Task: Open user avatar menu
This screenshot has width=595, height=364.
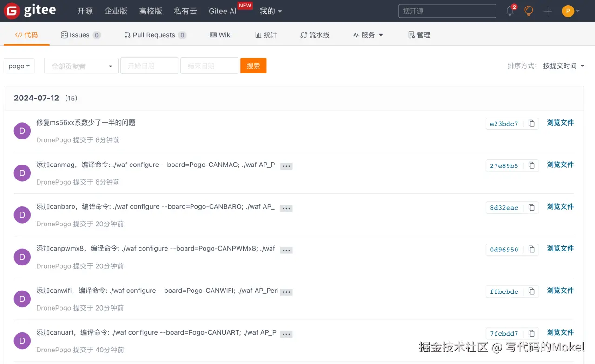Action: click(570, 11)
